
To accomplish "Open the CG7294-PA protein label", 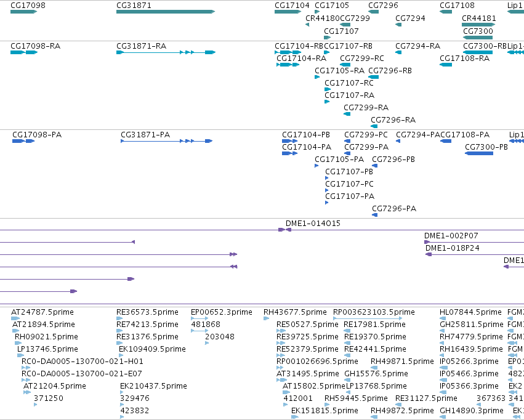I will 418,135.
